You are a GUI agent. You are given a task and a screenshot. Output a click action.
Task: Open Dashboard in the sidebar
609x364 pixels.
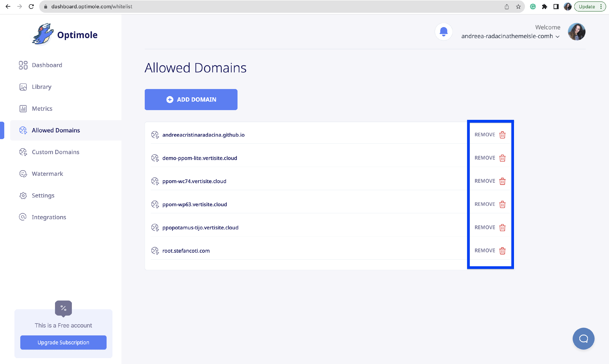coord(47,65)
